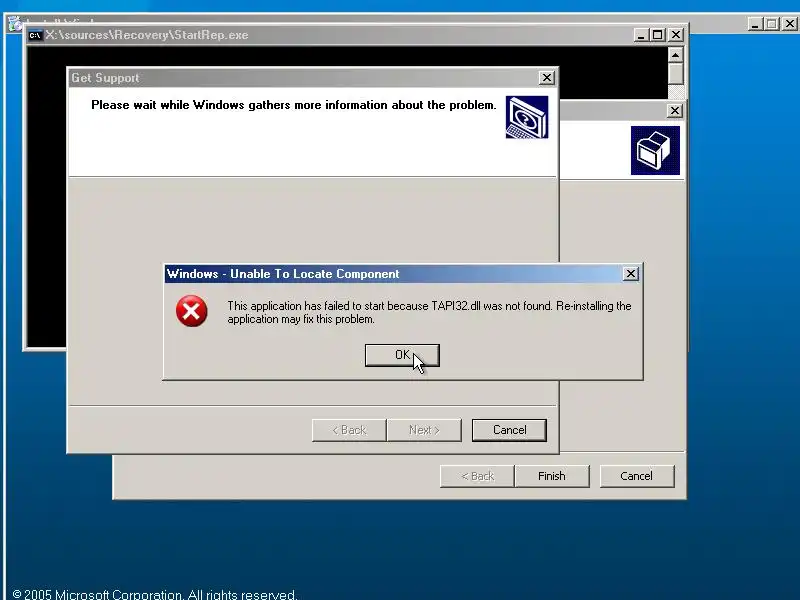Viewport: 800px width, 600px height.
Task: Click Cancel in the rear wizard window
Action: pos(637,476)
